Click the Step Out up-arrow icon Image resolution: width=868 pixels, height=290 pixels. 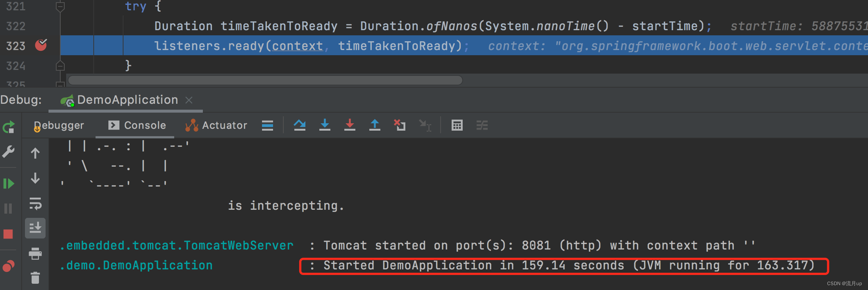[374, 125]
